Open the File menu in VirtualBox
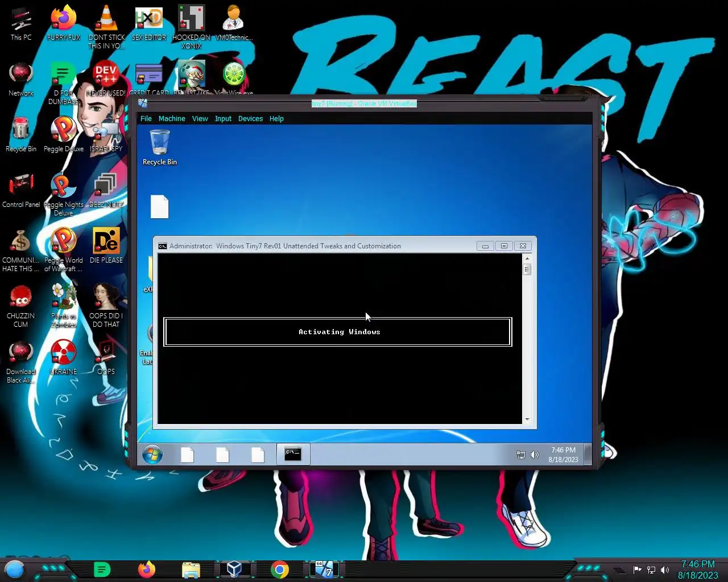This screenshot has height=582, width=728. pos(146,119)
